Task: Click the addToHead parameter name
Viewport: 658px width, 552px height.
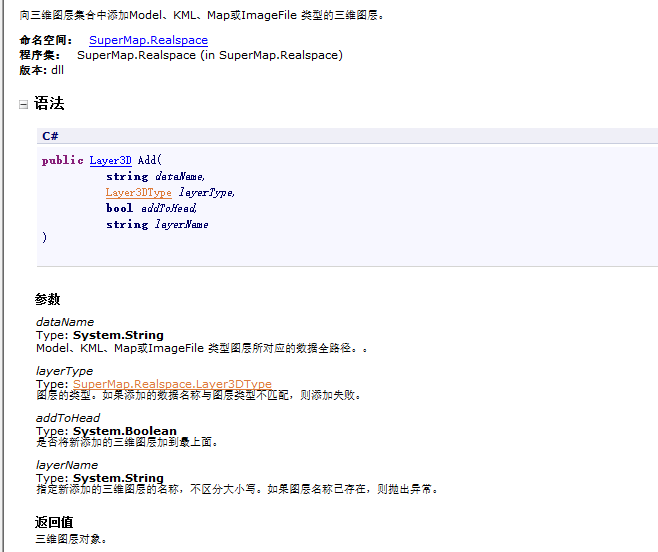Action: [x=68, y=418]
